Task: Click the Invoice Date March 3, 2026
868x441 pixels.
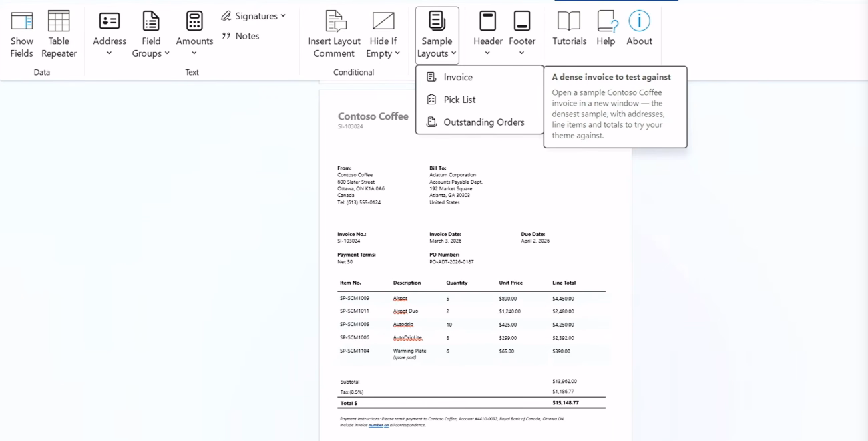Action: [x=445, y=241]
